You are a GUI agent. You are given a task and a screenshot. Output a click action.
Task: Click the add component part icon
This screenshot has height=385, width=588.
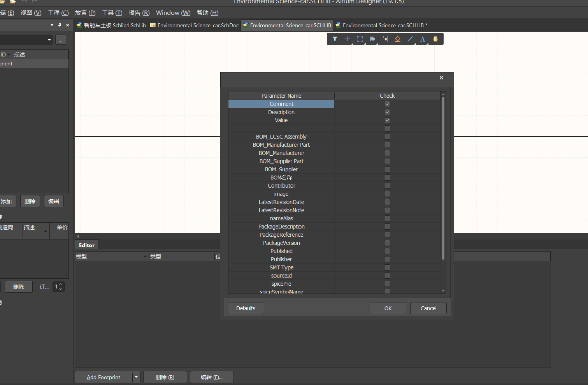[435, 39]
